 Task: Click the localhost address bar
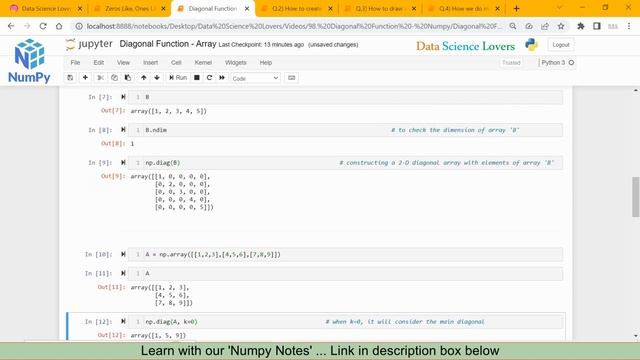(294, 26)
